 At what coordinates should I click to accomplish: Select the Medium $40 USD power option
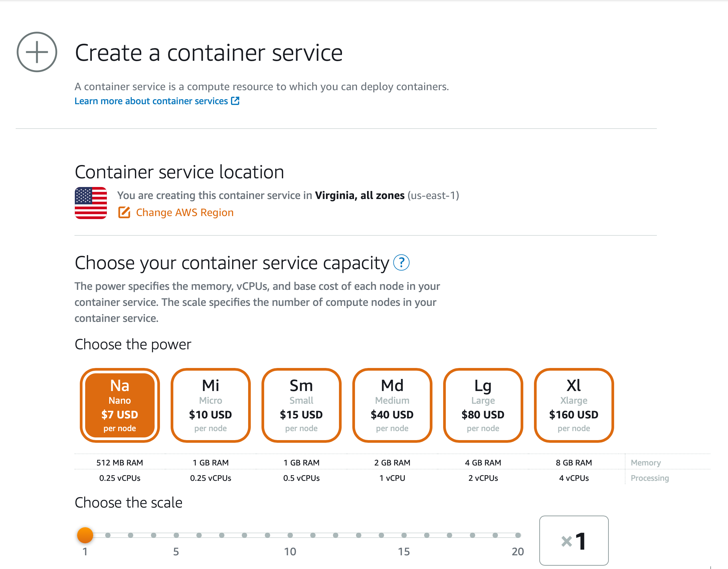(x=392, y=405)
